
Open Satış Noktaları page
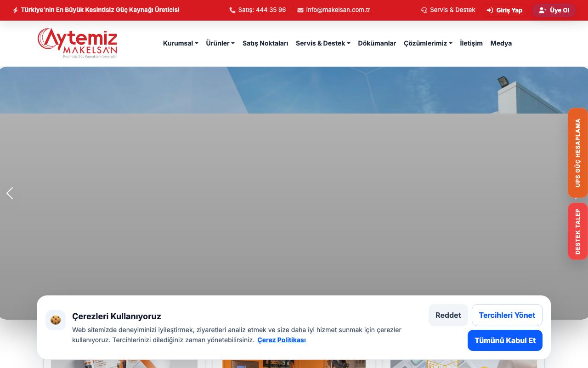coord(266,43)
